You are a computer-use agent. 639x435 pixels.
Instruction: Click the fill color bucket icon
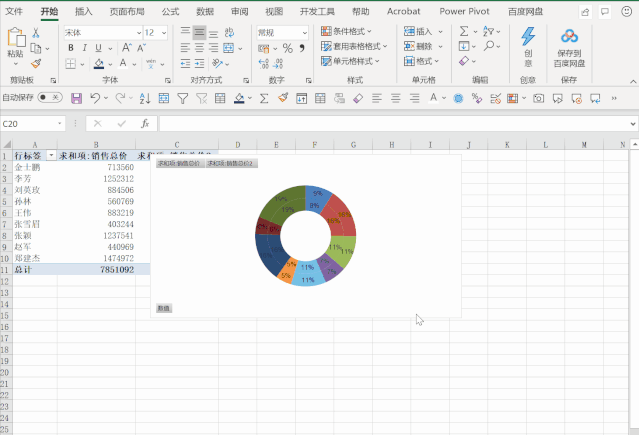[99, 64]
